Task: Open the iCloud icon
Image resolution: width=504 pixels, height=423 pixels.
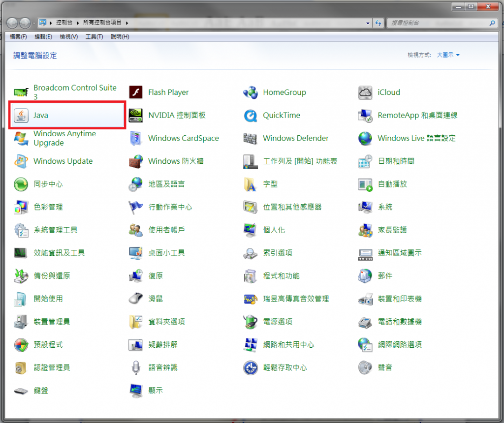Action: tap(365, 92)
